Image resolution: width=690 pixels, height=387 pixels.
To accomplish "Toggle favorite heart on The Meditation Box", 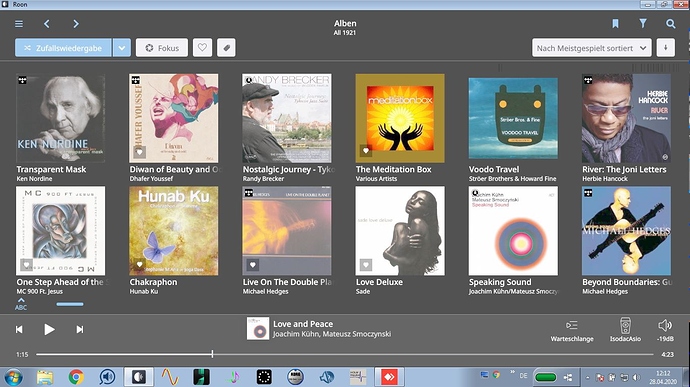I will click(x=366, y=151).
